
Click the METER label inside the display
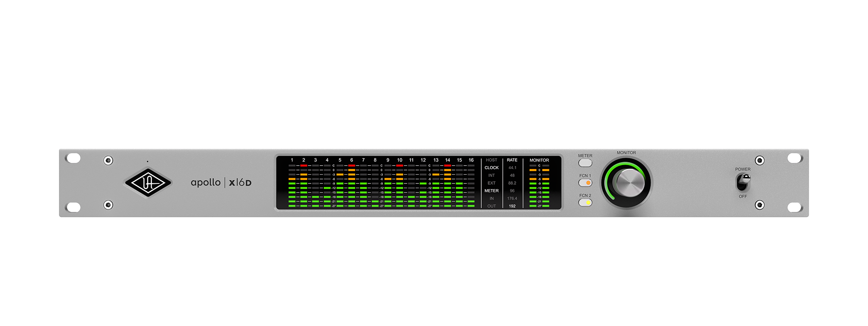[491, 191]
